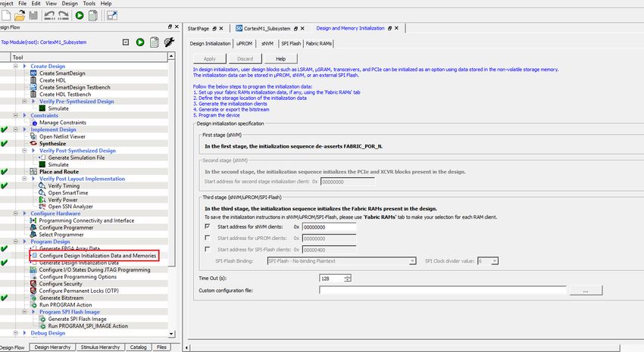Collapse Verify Pre-Synthesized Design node
The width and height of the screenshot is (644, 352).
[x=24, y=101]
